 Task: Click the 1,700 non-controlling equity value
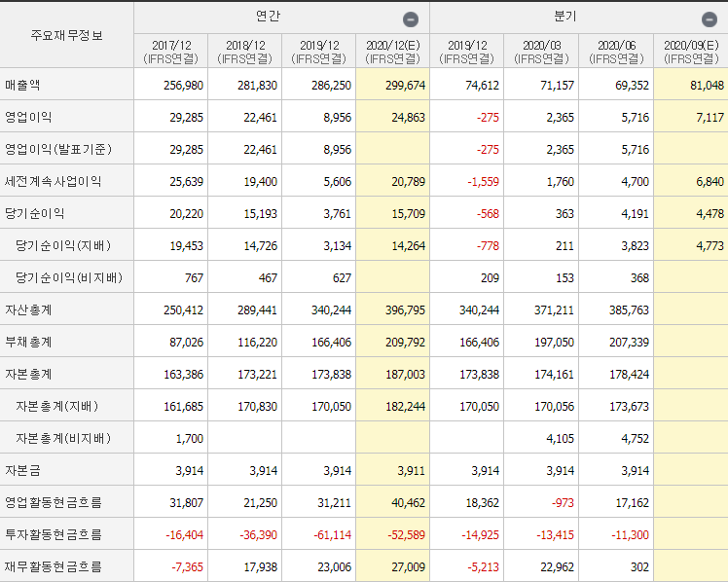[190, 438]
